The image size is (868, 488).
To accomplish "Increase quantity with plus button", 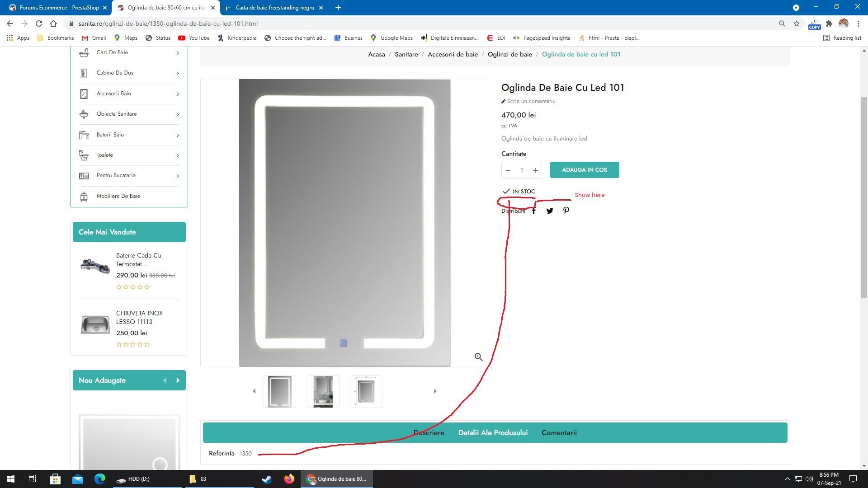I will click(535, 170).
